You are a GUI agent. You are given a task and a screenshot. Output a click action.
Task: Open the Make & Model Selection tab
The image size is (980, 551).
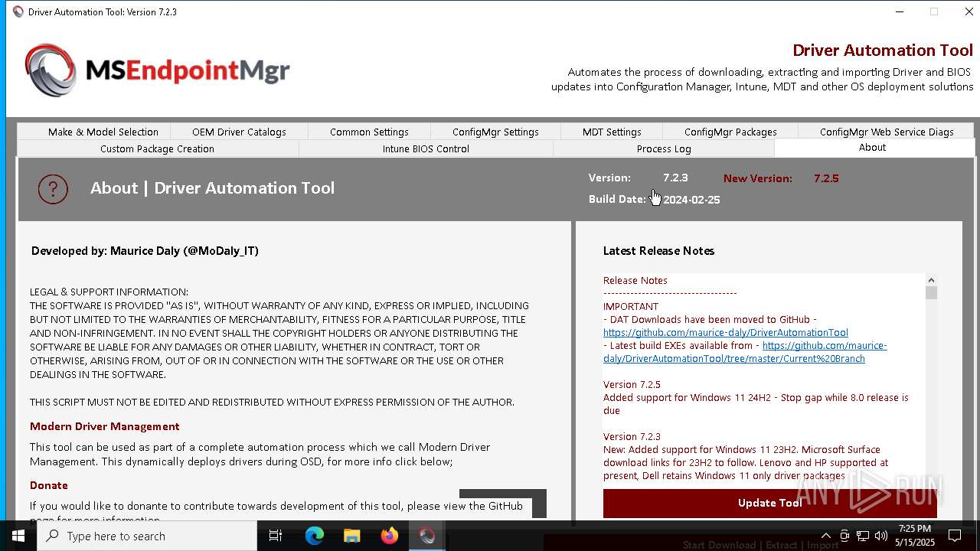coord(103,132)
